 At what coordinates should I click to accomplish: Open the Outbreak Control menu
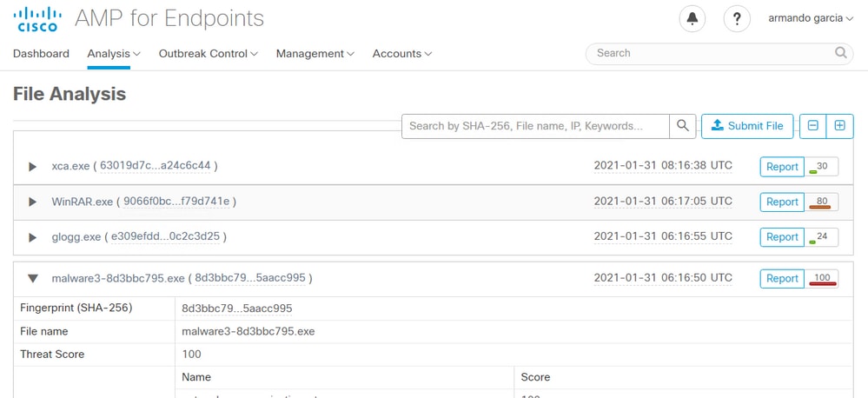[209, 54]
